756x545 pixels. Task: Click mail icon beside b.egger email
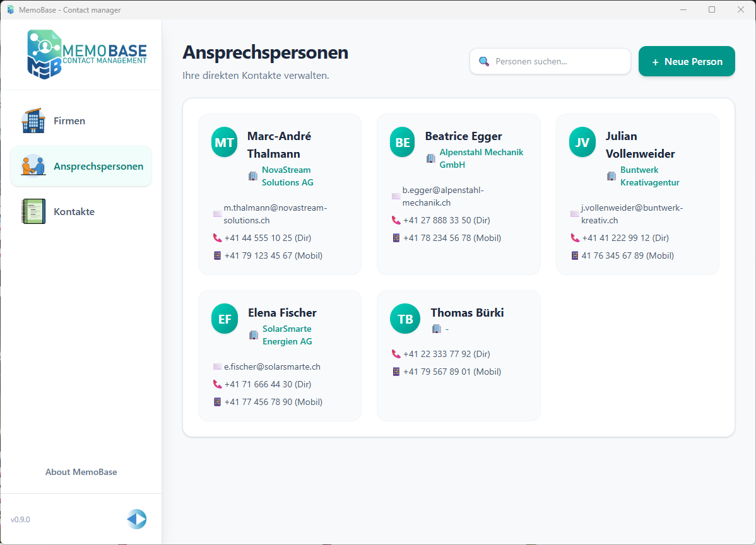coord(396,196)
